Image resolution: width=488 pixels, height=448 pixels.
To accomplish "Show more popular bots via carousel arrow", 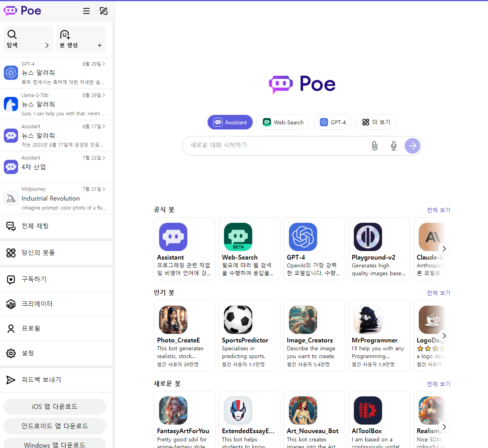I will tap(444, 335).
